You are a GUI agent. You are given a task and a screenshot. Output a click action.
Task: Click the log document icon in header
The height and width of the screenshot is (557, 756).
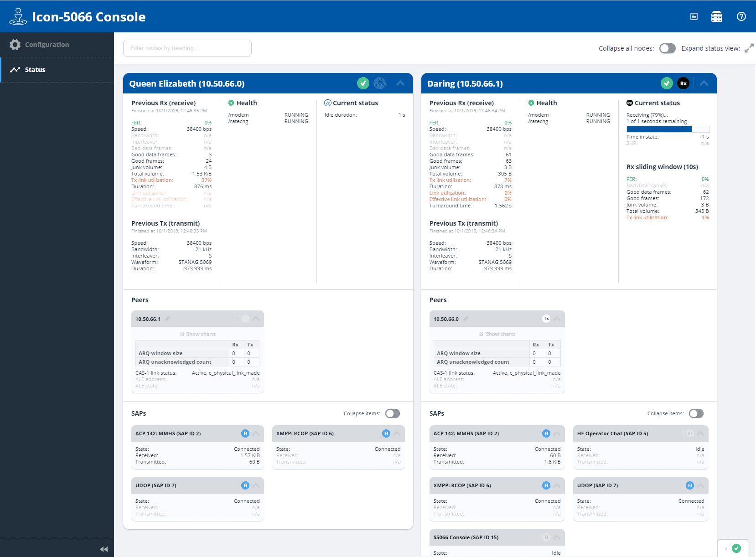694,17
